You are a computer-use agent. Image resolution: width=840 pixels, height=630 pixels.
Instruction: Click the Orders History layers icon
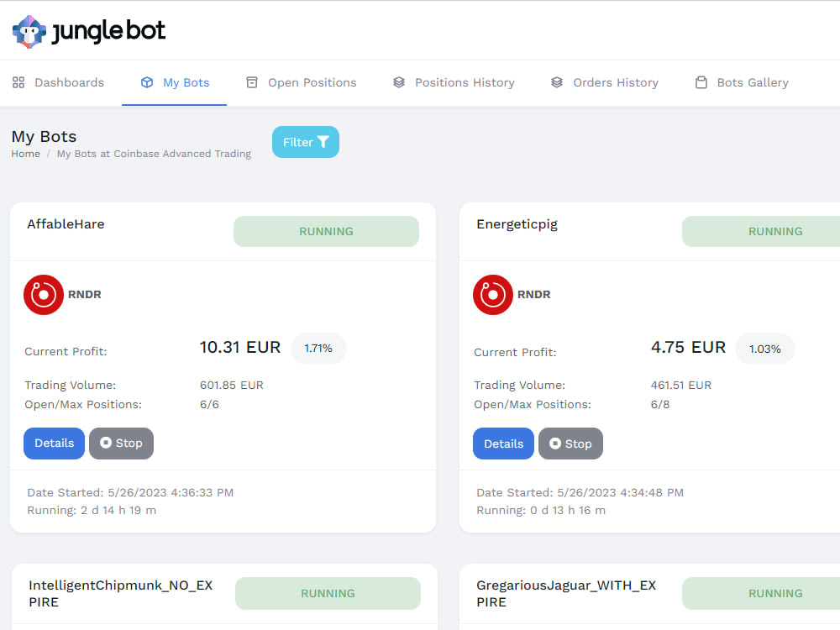pyautogui.click(x=556, y=81)
